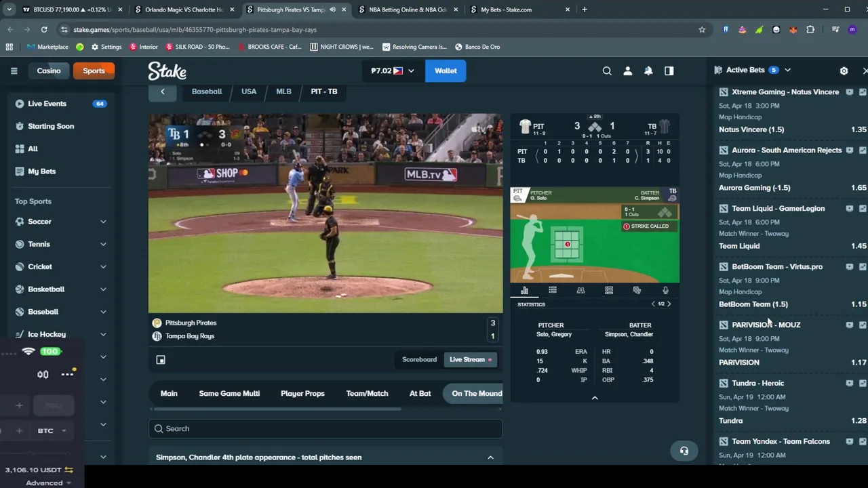Open Starting Soon in sidebar
This screenshot has width=868, height=488.
pos(51,126)
